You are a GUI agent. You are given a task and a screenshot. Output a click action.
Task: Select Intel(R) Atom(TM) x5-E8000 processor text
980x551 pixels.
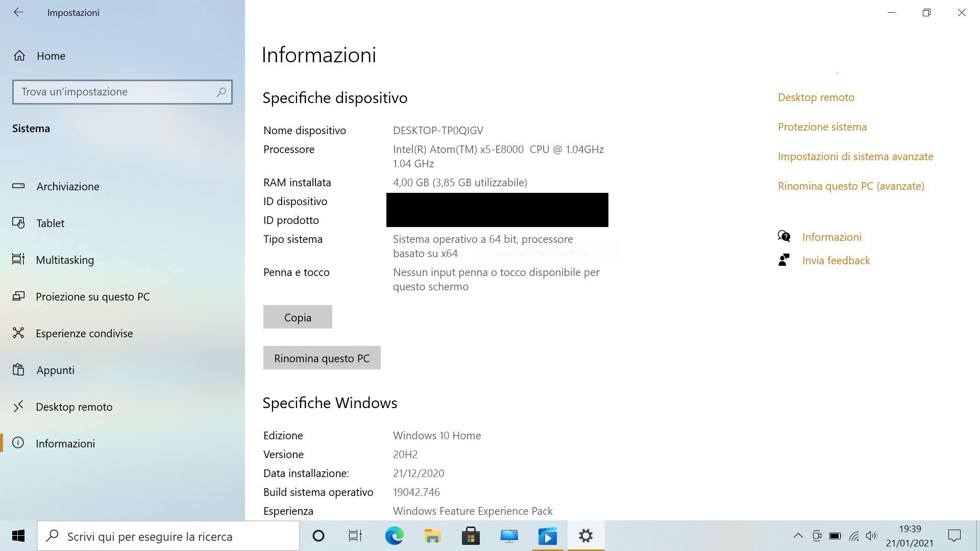click(498, 156)
